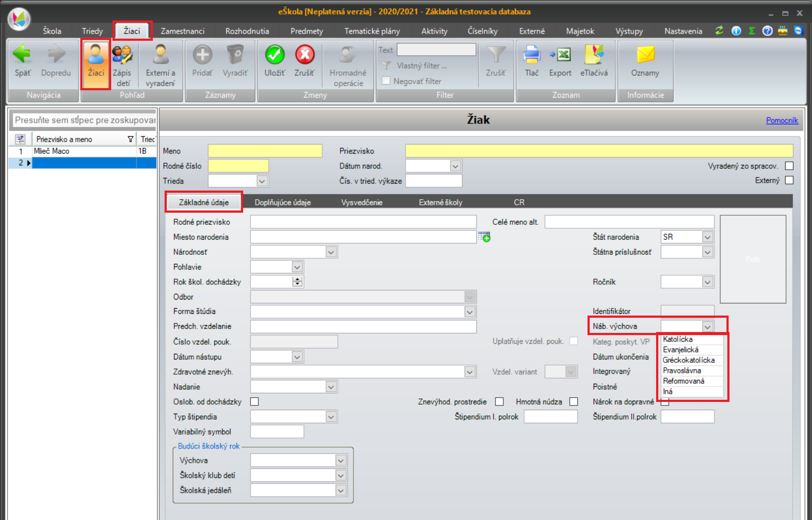Clear filter using Zrušiť funnel icon
This screenshot has width=812, height=520.
pos(496,54)
